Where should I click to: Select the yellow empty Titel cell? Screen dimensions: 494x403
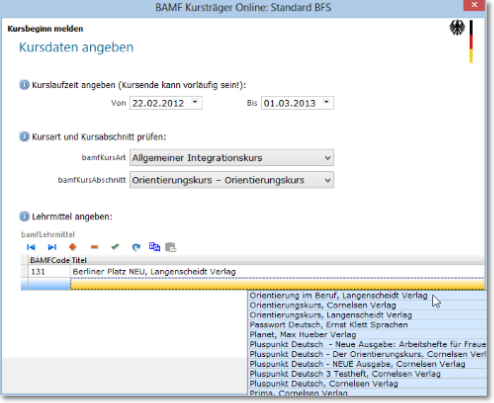coord(277,284)
